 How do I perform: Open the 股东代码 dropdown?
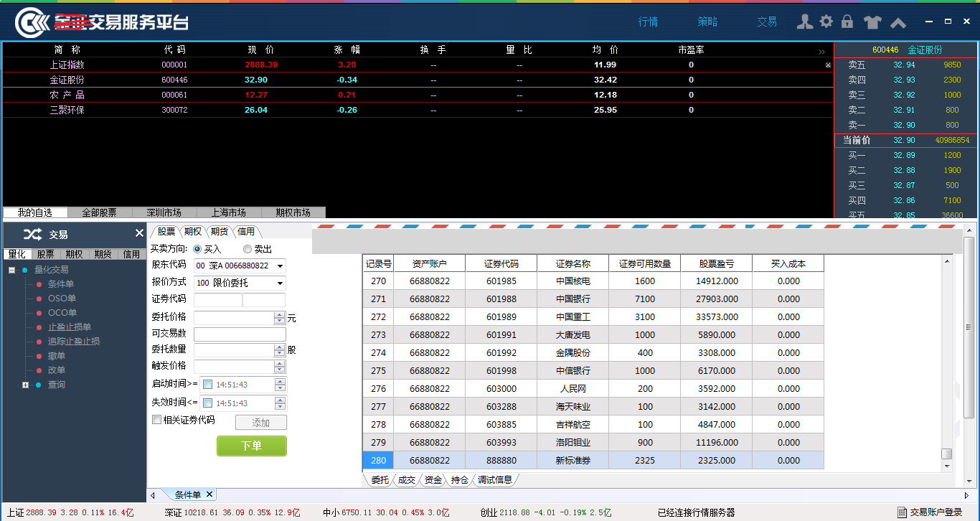point(279,266)
